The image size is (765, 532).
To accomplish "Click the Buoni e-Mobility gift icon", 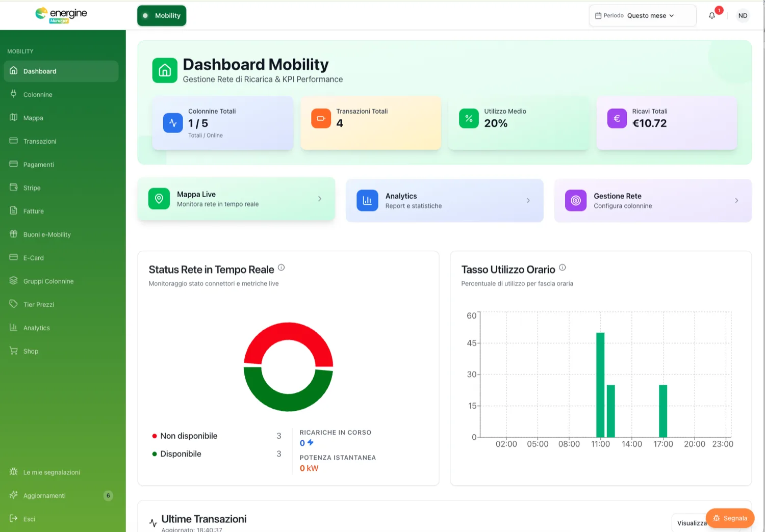I will (14, 234).
